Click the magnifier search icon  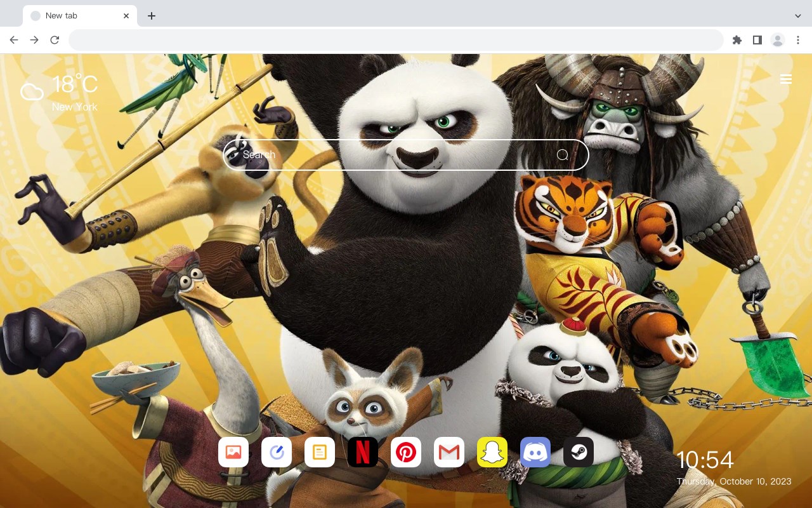click(x=562, y=155)
